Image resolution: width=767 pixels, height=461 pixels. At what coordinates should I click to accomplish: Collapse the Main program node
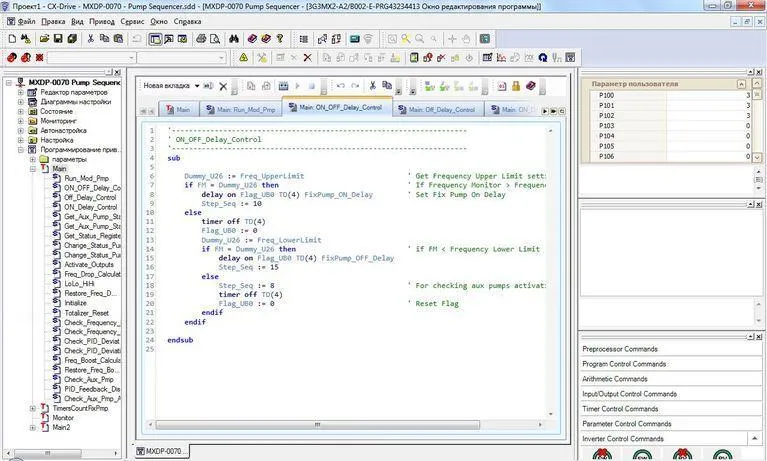[x=32, y=169]
